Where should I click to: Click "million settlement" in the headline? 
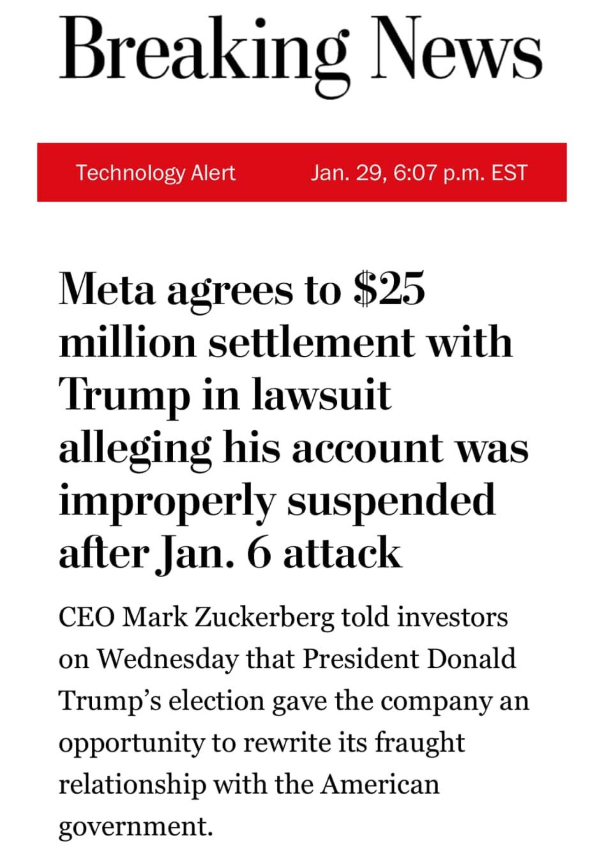(x=237, y=343)
